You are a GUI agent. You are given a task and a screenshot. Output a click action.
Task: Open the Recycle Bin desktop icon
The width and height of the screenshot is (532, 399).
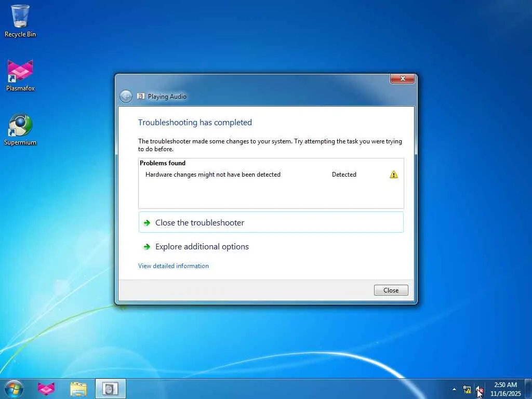20,21
